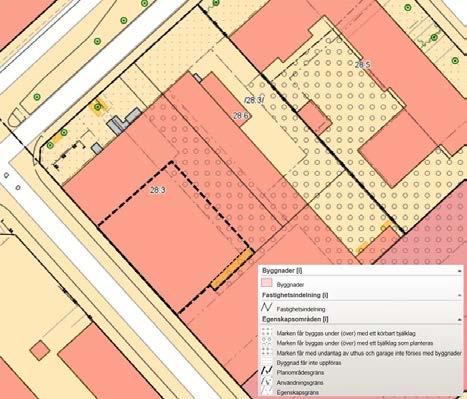Screen dimensions: 467x399
Task: Click 'Byggnad får inte uppföras' legend entry
Action: pos(309,362)
